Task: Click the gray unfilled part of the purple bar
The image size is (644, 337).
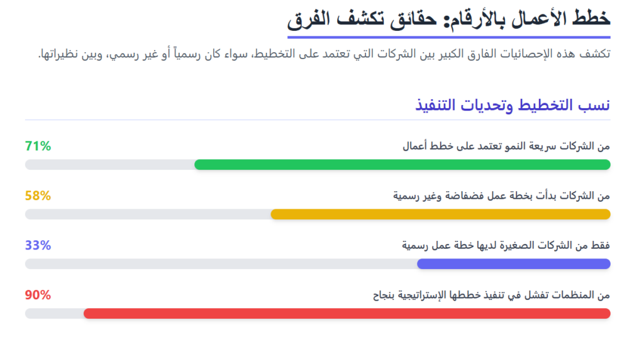Action: click(220, 263)
